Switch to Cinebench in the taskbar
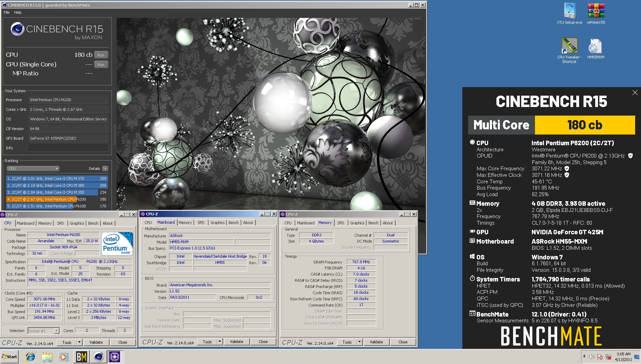The image size is (641, 364). point(98,357)
